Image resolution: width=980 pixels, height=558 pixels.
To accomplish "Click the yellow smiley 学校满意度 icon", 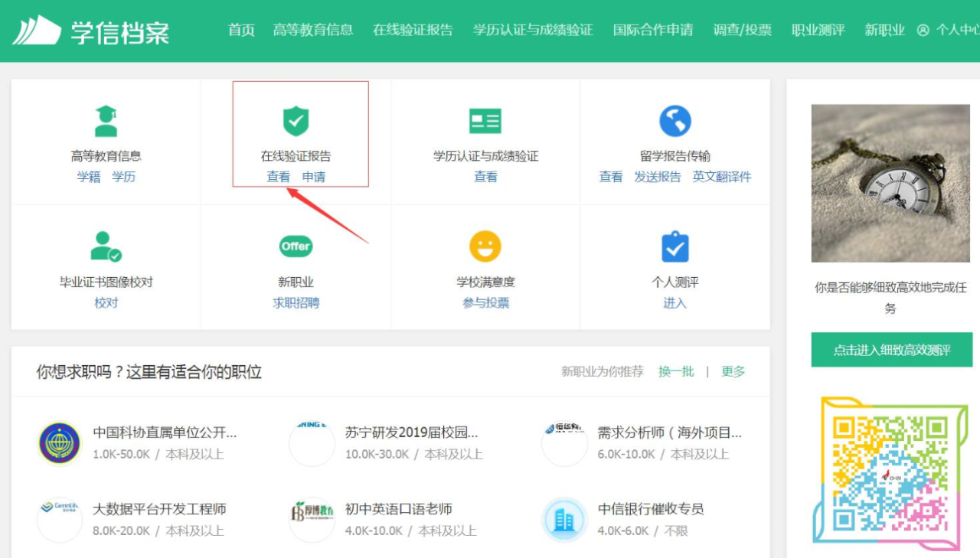I will pos(485,246).
